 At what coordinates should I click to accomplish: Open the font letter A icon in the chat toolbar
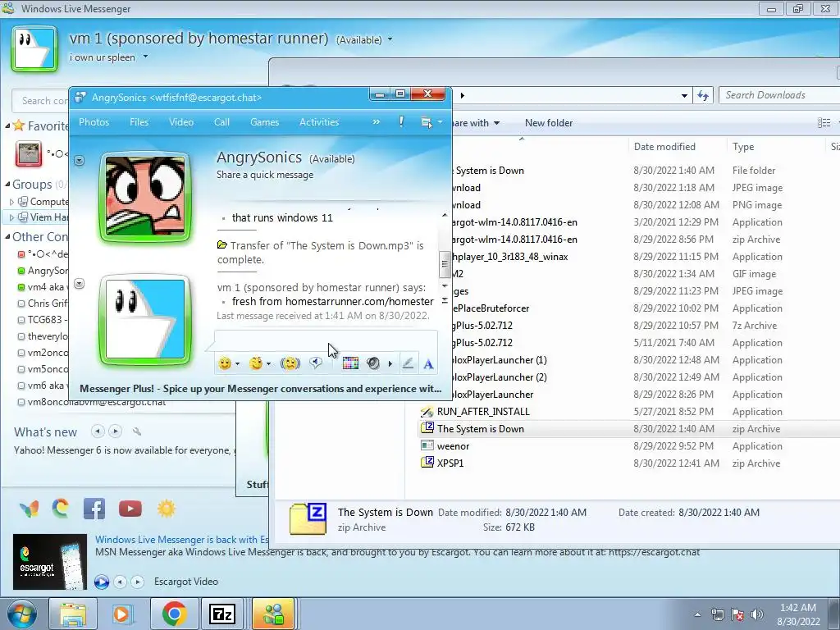pyautogui.click(x=428, y=364)
